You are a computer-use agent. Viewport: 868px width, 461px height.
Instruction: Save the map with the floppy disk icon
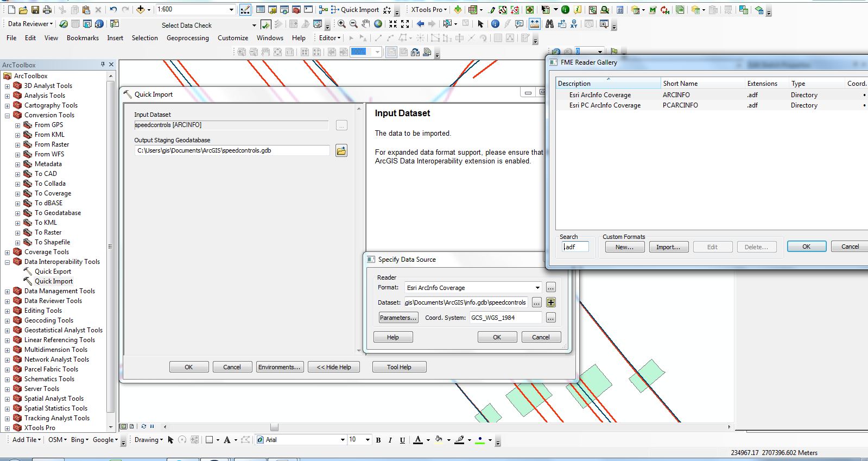pyautogui.click(x=35, y=10)
